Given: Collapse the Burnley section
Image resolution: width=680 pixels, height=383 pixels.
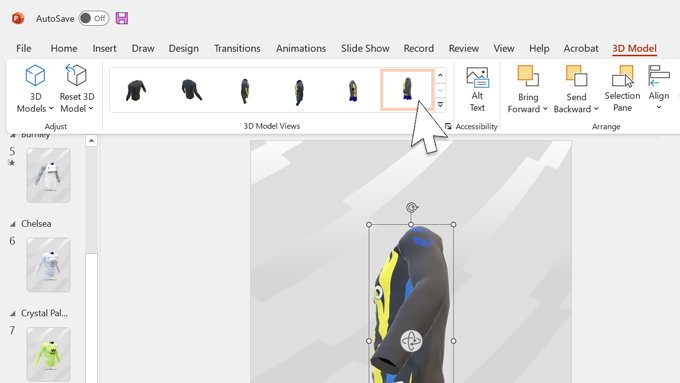Looking at the screenshot, I should click(13, 135).
